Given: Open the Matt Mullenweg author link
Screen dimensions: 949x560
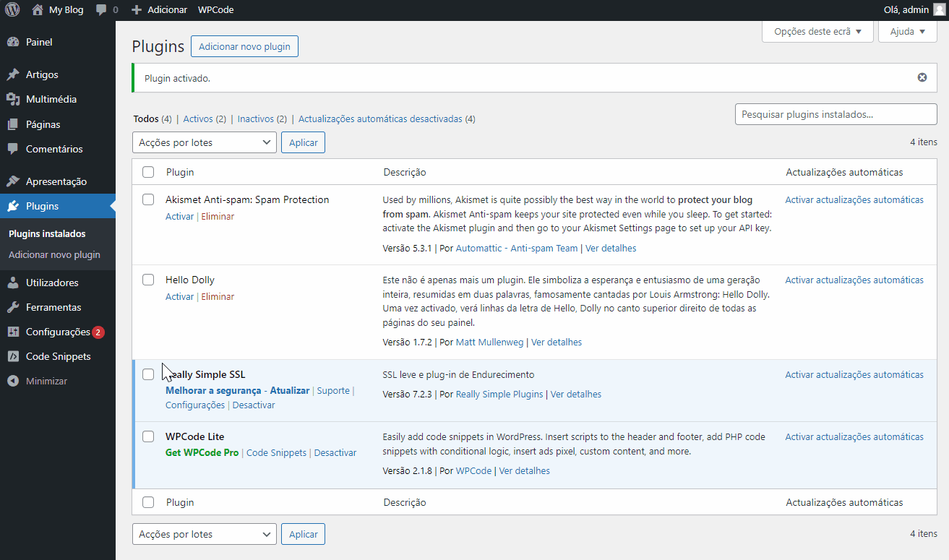Looking at the screenshot, I should pyautogui.click(x=489, y=343).
